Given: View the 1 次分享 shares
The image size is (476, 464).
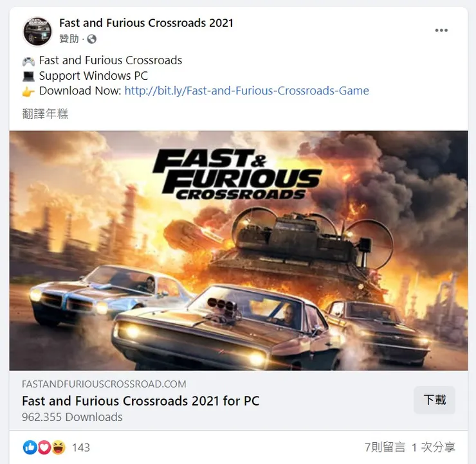Looking at the screenshot, I should point(434,447).
